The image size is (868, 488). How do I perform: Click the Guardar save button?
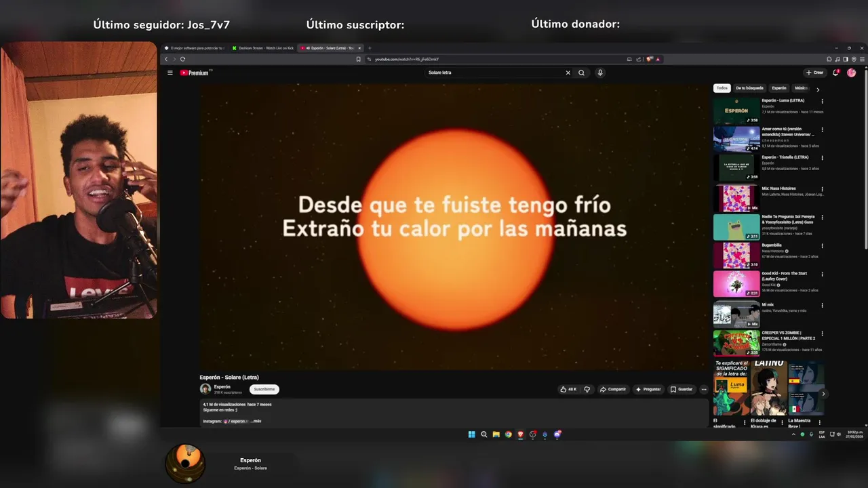[x=682, y=389]
